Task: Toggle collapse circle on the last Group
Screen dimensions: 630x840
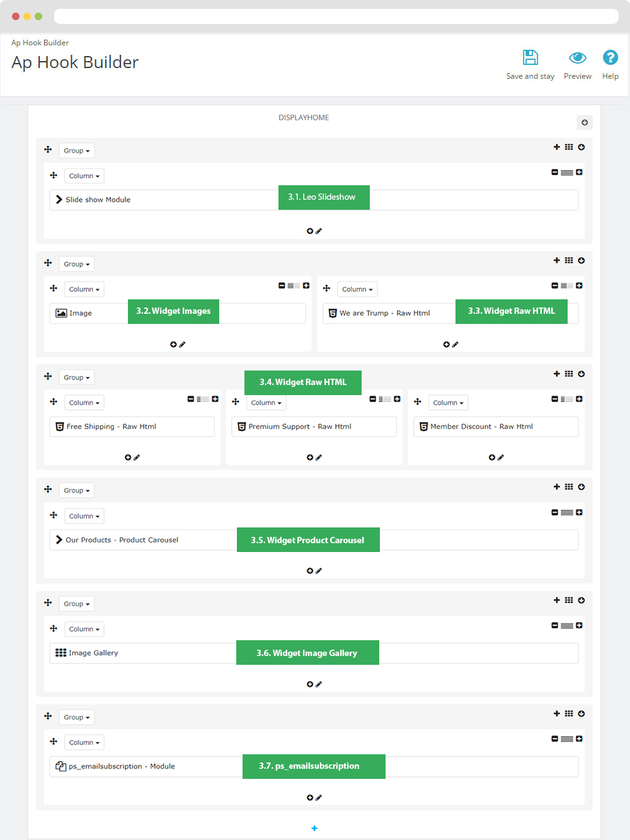Action: coord(581,713)
